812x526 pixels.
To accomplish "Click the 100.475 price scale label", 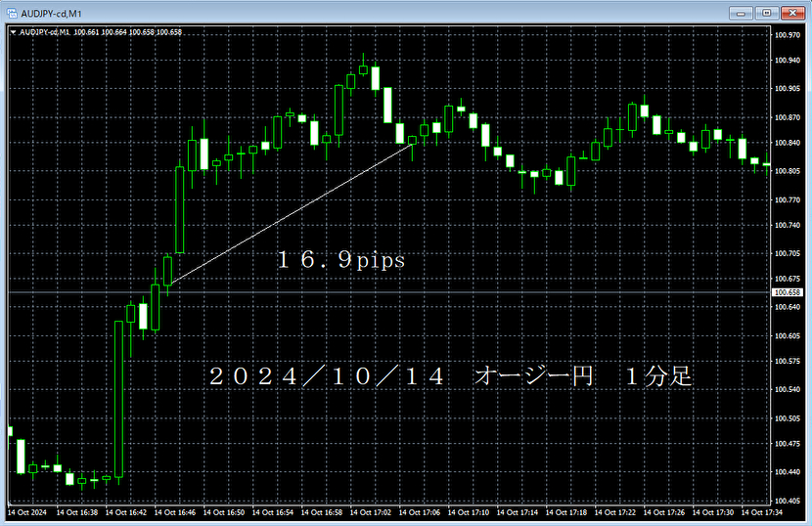I will tap(788, 444).
